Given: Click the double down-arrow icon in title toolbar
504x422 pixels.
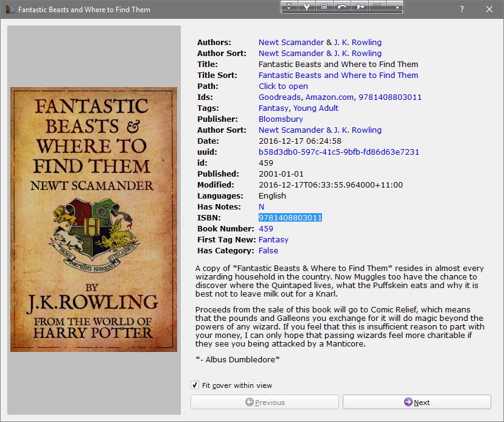Looking at the screenshot, I should click(289, 7).
